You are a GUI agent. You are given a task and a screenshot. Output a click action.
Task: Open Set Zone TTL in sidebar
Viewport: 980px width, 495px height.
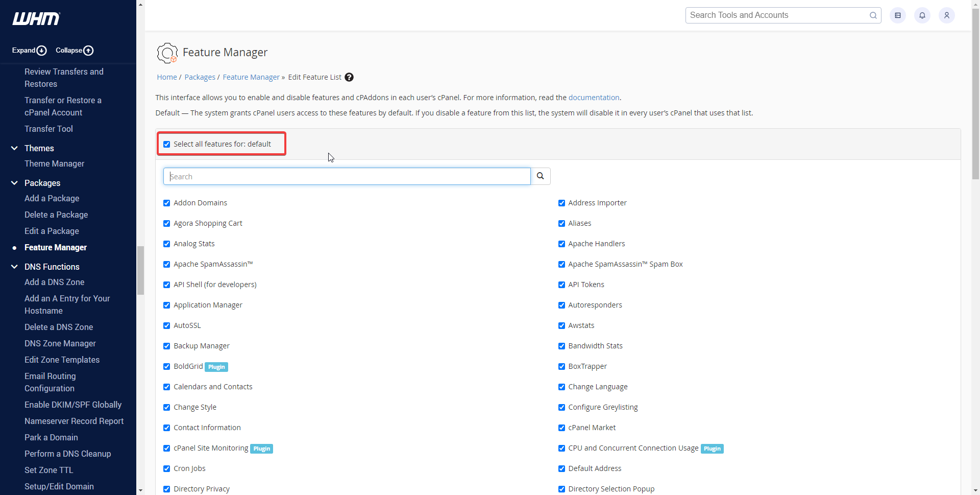(48, 470)
